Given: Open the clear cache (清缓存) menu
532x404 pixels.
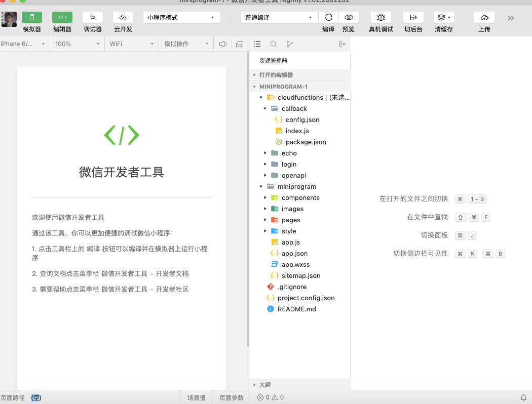Looking at the screenshot, I should point(443,17).
